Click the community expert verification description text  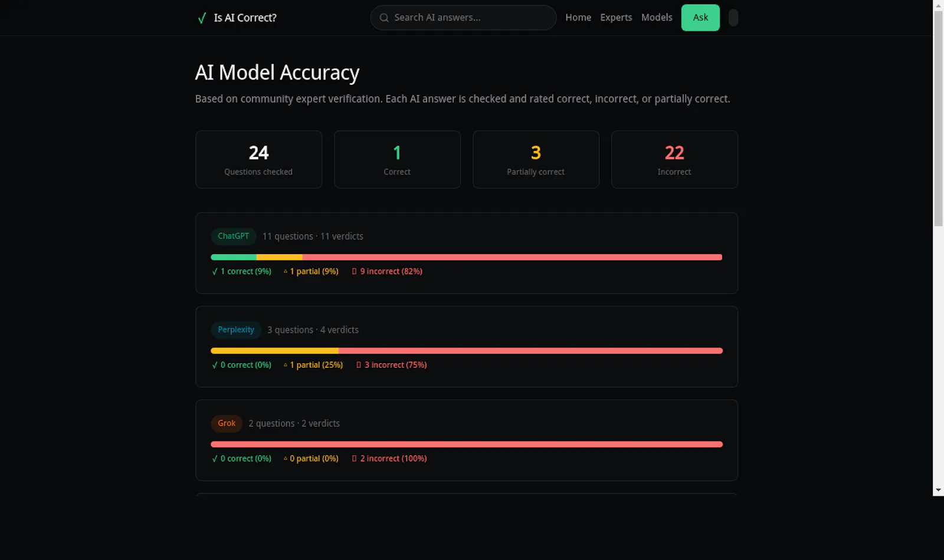[x=463, y=99]
